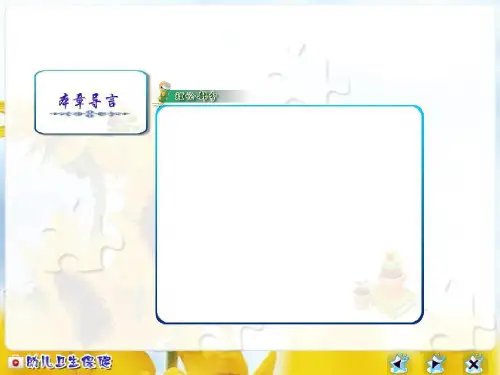Click the ornament below 本章导言 heading
Screen dimensions: 500x375
89,114
